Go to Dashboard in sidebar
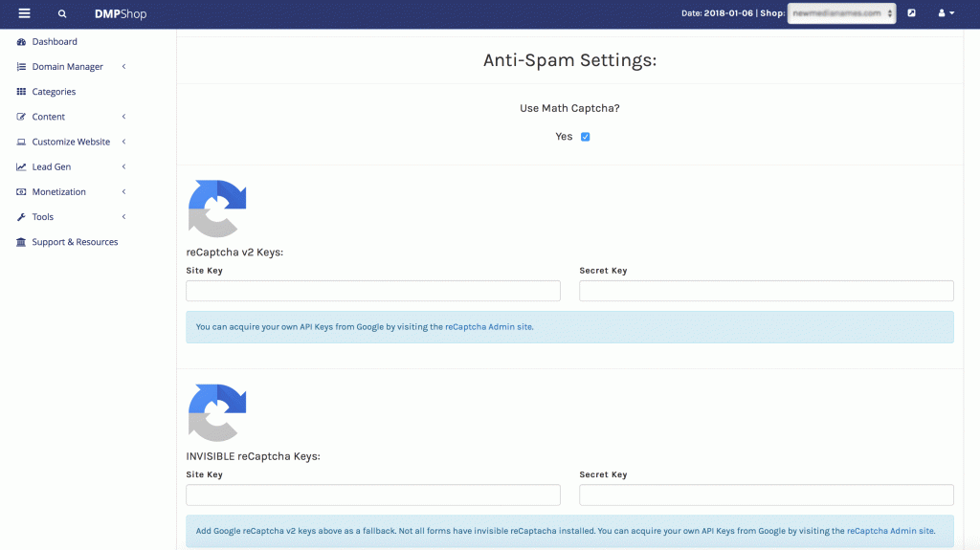 click(x=55, y=42)
